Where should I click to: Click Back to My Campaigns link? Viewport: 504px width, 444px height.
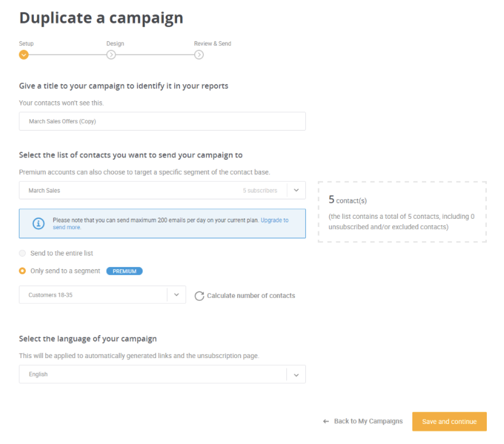[x=368, y=421]
